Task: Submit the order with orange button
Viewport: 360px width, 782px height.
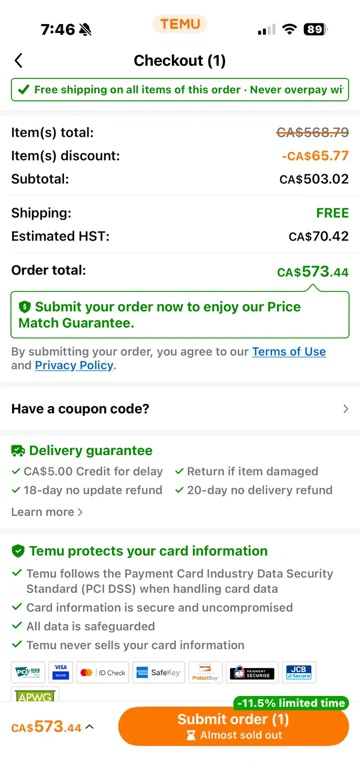Action: (233, 726)
